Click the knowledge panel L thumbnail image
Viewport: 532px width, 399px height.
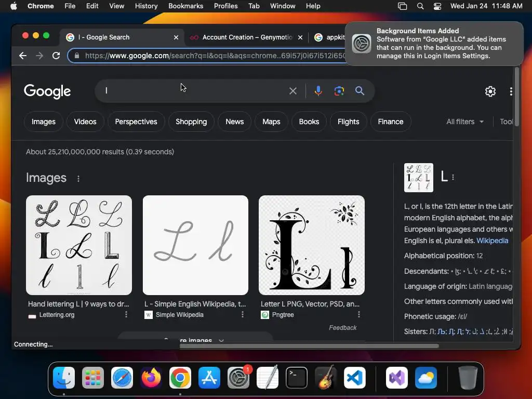tap(419, 178)
